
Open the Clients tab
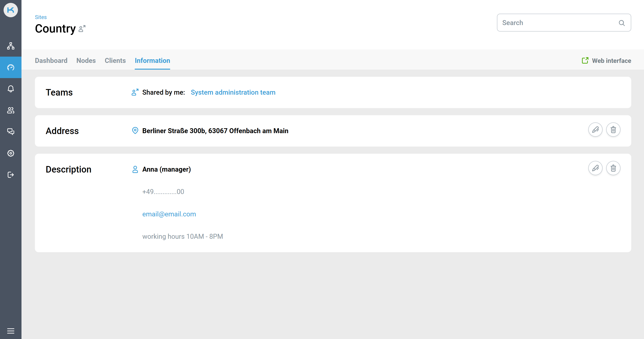click(x=115, y=60)
